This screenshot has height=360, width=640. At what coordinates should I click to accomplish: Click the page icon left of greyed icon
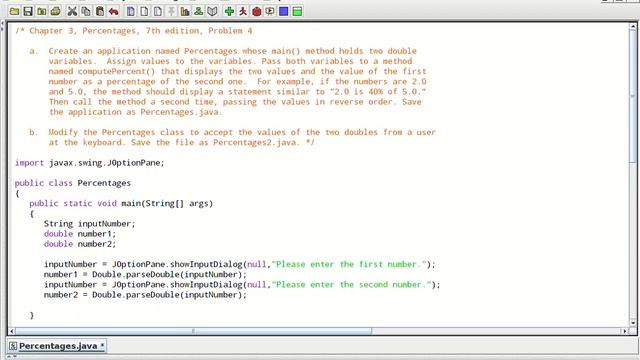[x=158, y=11]
